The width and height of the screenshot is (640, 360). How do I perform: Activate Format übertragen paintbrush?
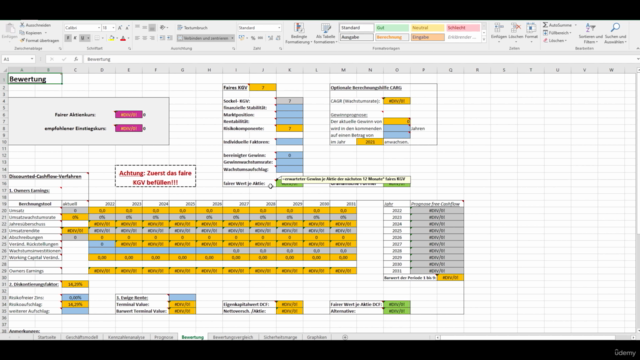[22, 40]
